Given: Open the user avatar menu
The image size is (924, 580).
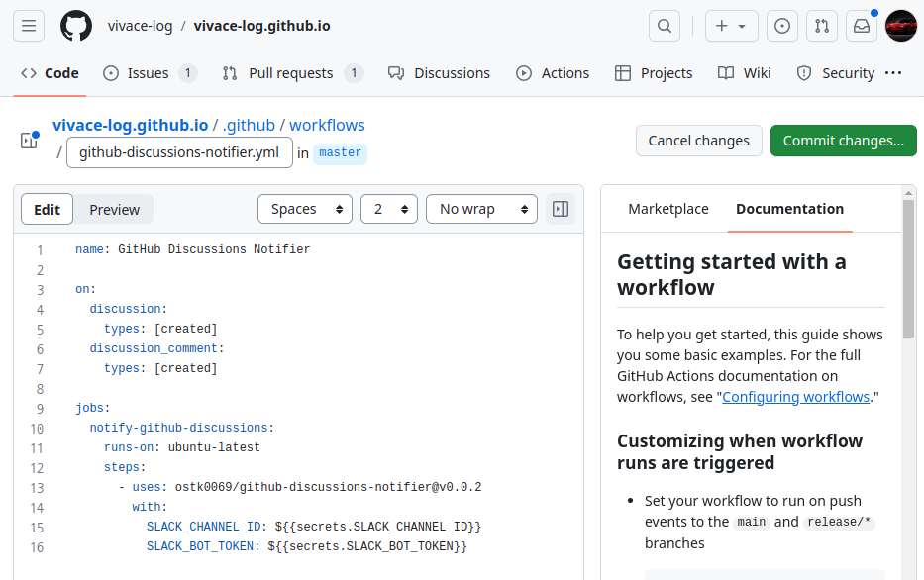Looking at the screenshot, I should click(x=901, y=26).
